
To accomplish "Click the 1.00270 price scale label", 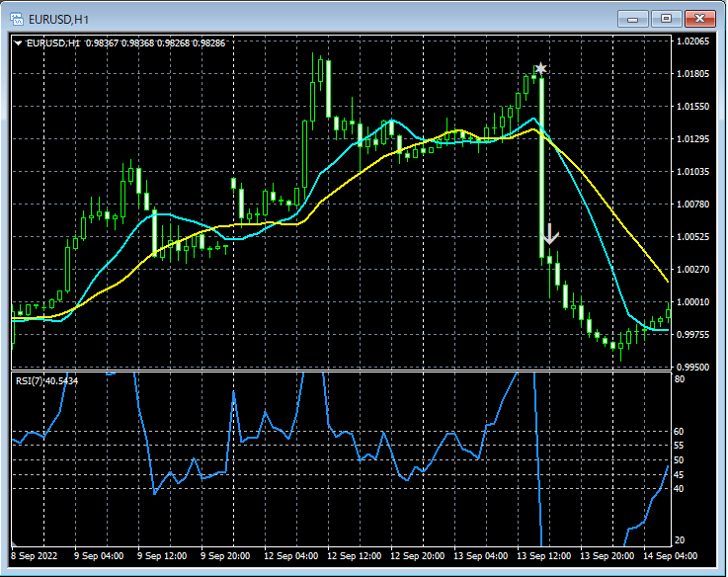I will point(692,270).
